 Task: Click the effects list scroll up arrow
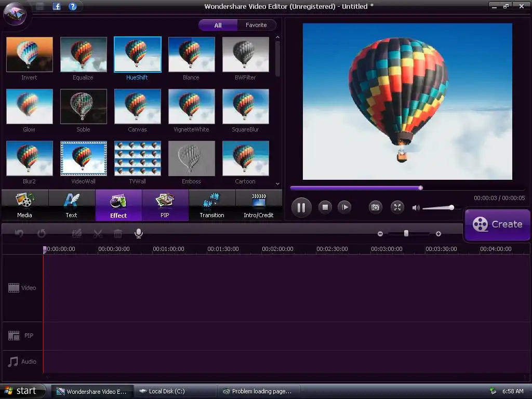(277, 37)
